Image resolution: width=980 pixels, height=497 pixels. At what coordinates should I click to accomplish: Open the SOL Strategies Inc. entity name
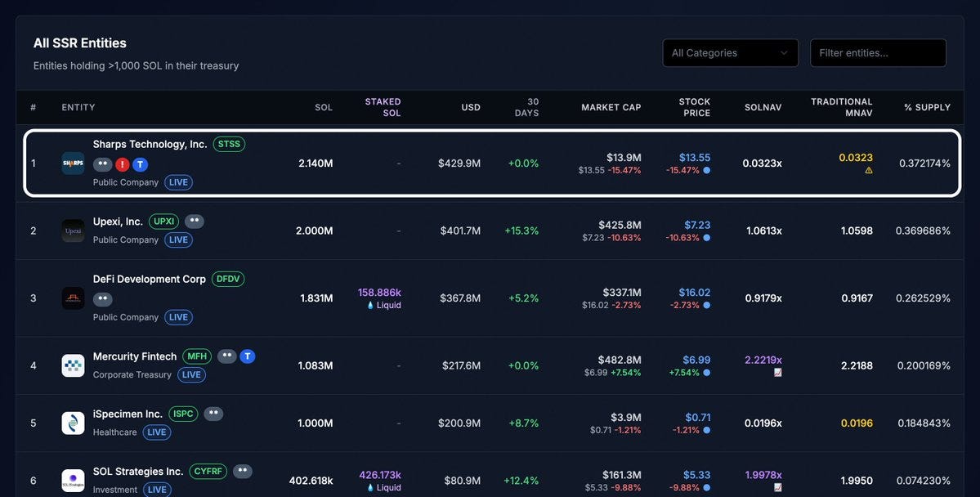138,472
